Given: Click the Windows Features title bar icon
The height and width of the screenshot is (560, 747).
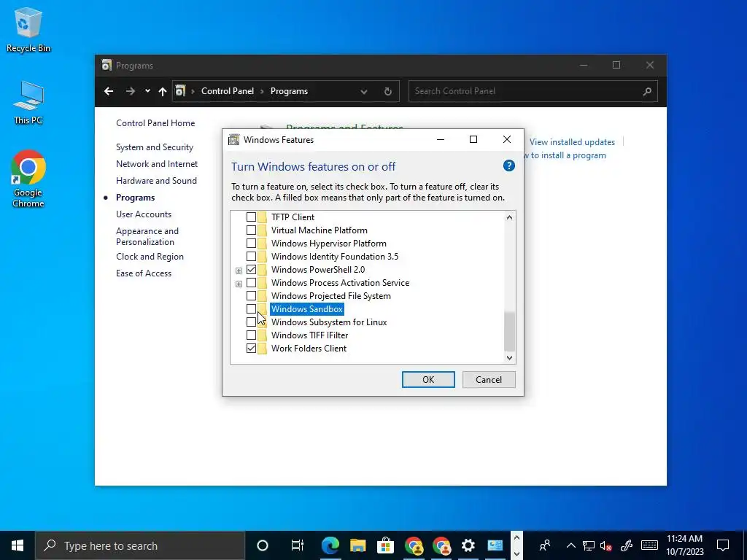Looking at the screenshot, I should coord(233,139).
